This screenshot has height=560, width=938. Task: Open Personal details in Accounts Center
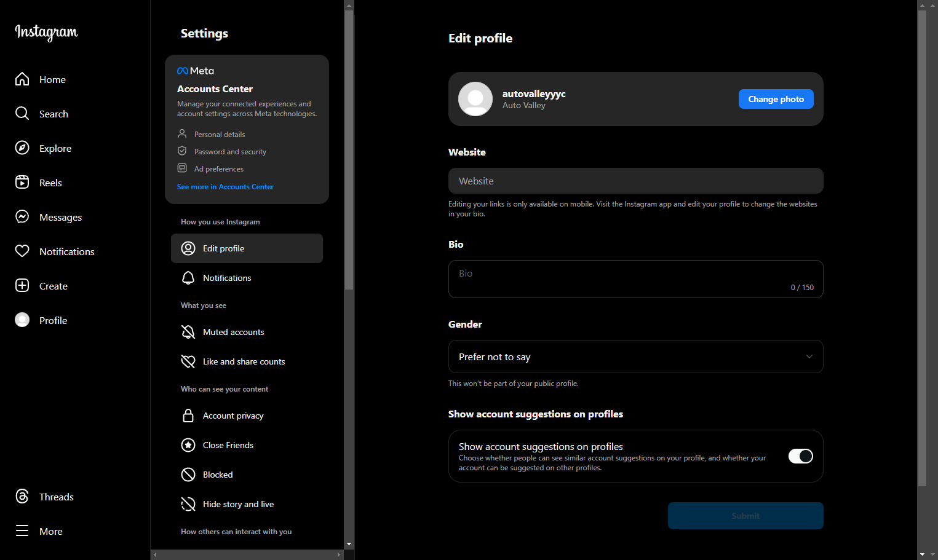coord(220,134)
